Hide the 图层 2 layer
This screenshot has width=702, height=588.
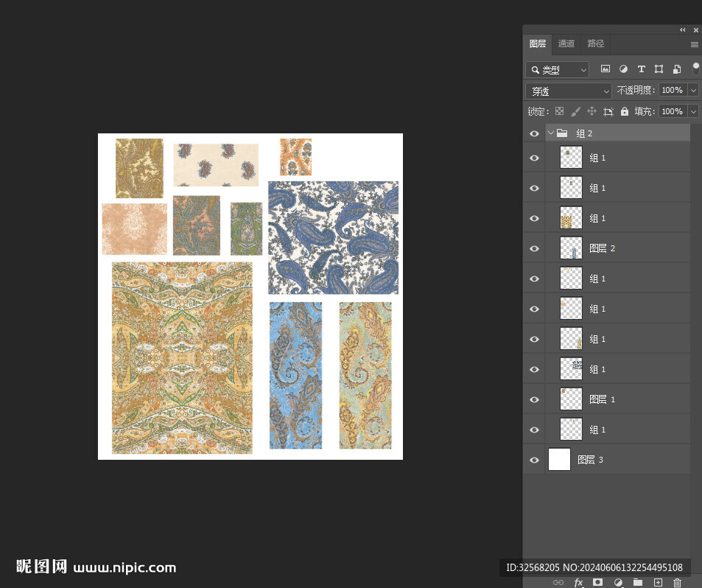pyautogui.click(x=534, y=248)
